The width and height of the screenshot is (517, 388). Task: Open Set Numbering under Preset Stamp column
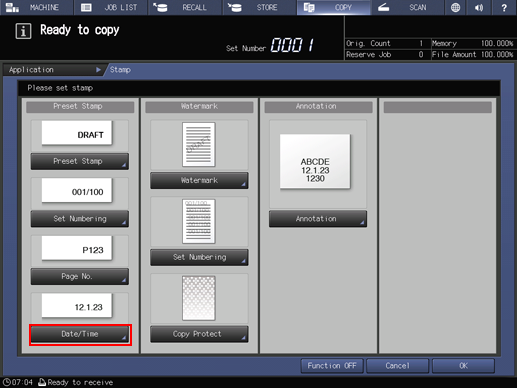[x=80, y=219]
